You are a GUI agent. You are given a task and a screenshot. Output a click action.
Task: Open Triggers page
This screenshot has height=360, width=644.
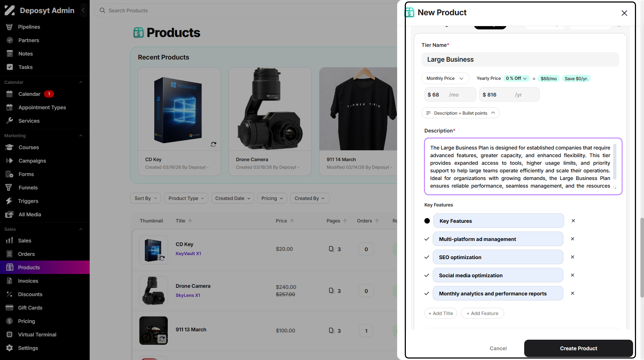pos(28,201)
